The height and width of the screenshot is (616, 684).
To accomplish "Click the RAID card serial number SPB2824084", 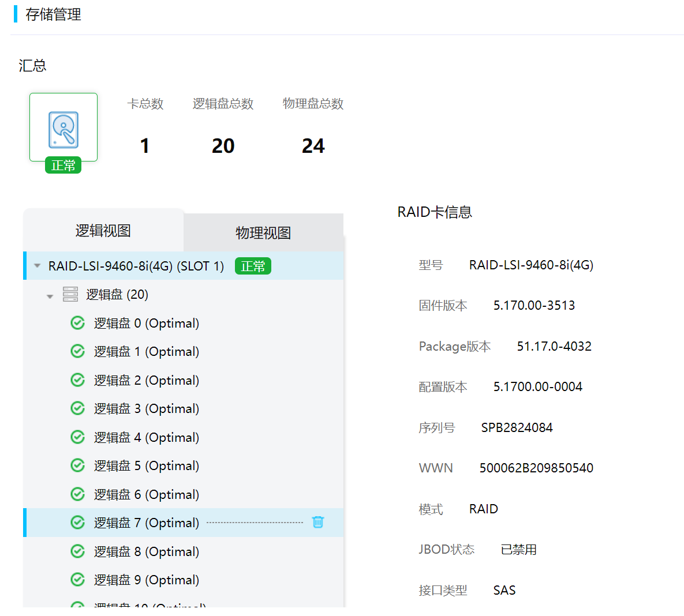I will coord(517,427).
